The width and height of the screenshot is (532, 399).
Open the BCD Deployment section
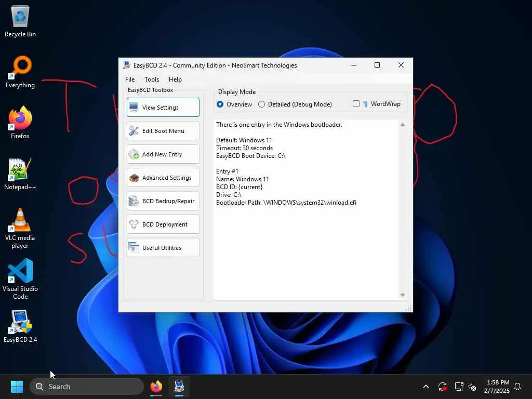point(163,224)
